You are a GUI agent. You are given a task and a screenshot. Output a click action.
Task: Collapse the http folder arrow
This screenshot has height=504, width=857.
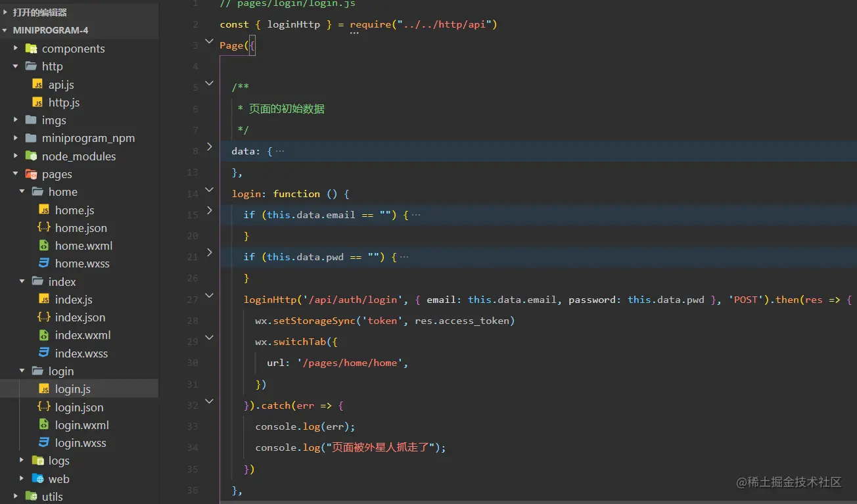[x=16, y=66]
